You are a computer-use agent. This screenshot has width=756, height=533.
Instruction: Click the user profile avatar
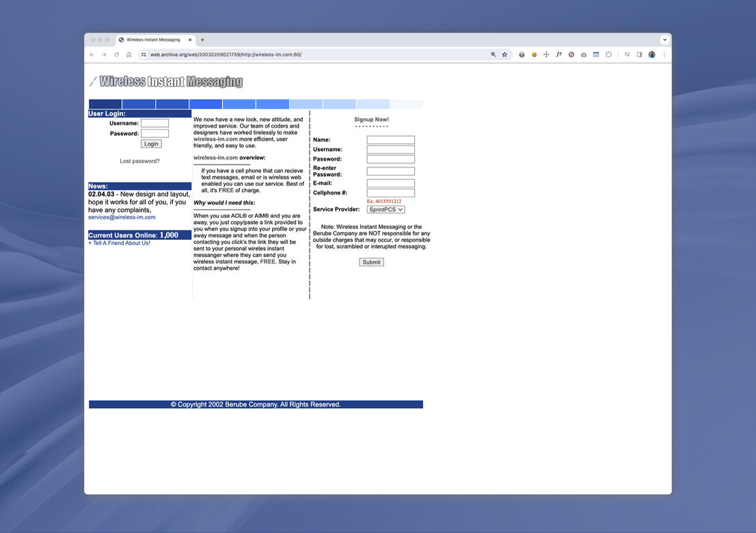[651, 55]
